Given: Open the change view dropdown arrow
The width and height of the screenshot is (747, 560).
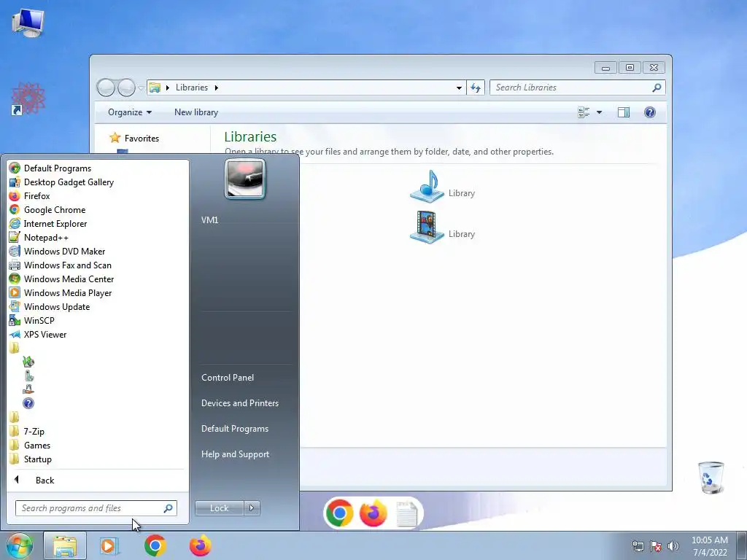Looking at the screenshot, I should (600, 112).
